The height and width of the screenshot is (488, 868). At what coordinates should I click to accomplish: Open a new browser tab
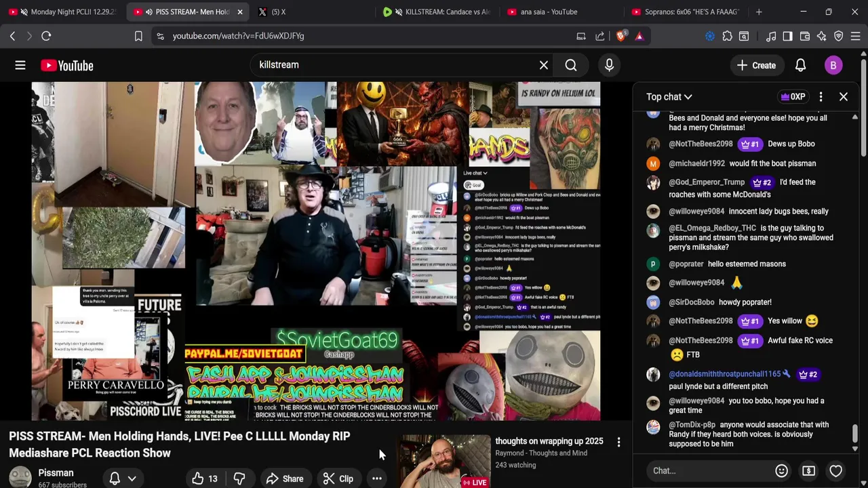point(759,12)
